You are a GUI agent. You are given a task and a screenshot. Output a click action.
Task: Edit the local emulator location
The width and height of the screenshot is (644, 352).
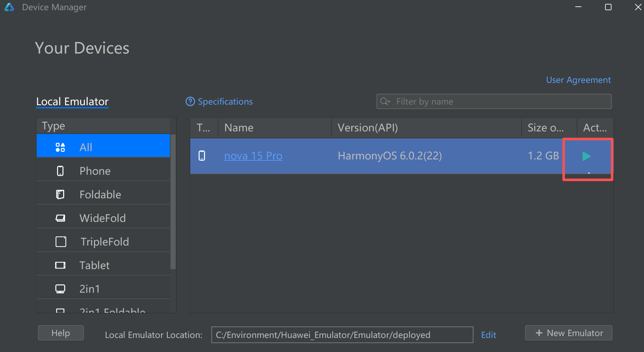(x=488, y=335)
